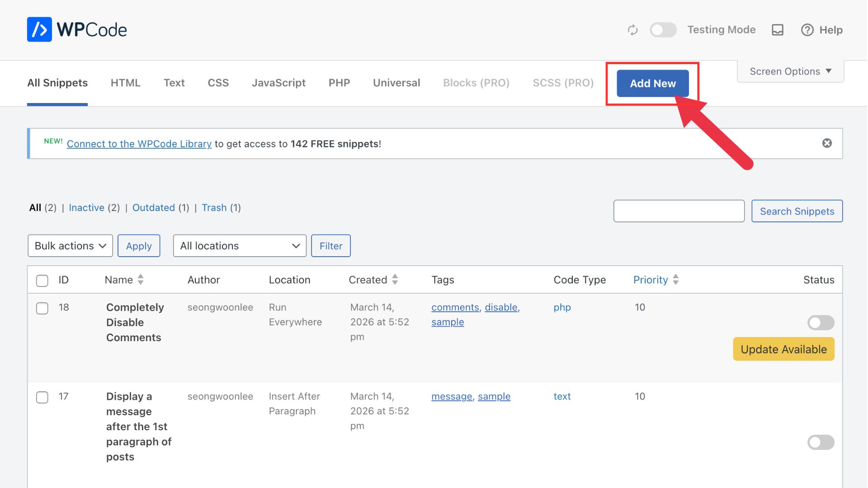The image size is (868, 488).
Task: Click the Update Available badge
Action: point(783,349)
